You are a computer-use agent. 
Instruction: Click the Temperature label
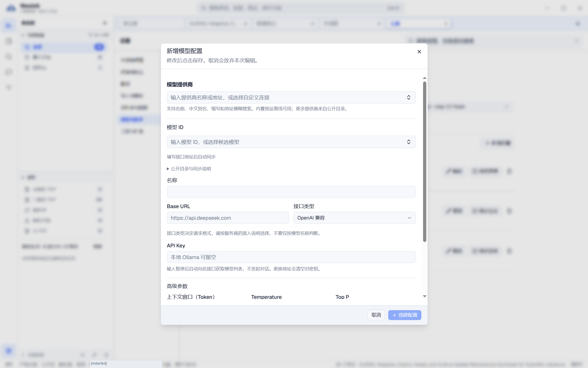coord(266,297)
